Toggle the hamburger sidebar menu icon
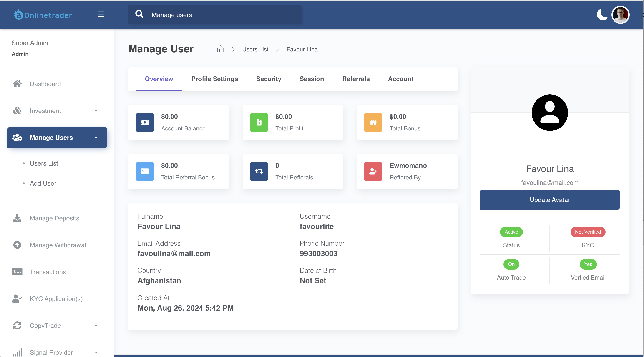This screenshot has width=644, height=357. coord(101,14)
